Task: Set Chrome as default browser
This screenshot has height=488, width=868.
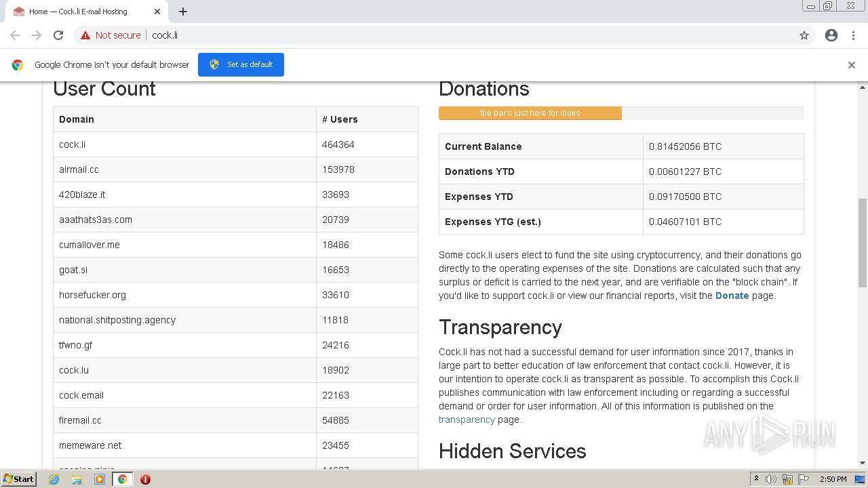Action: coord(241,64)
